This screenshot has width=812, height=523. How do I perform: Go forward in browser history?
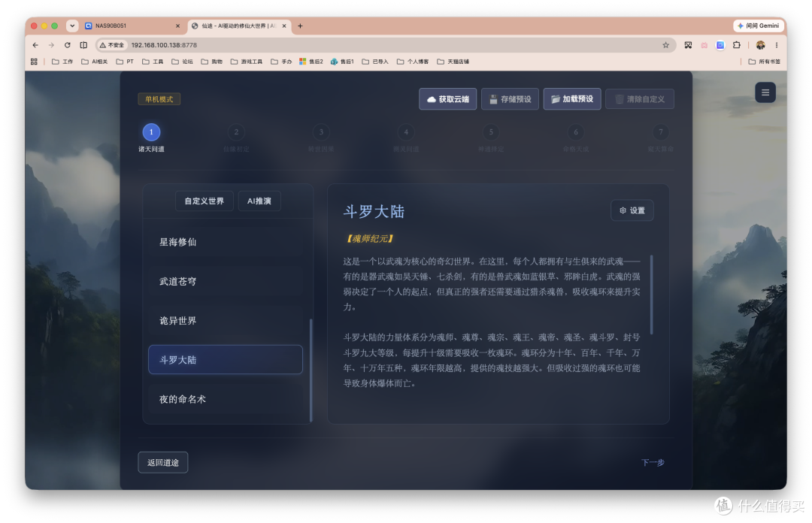(51, 45)
